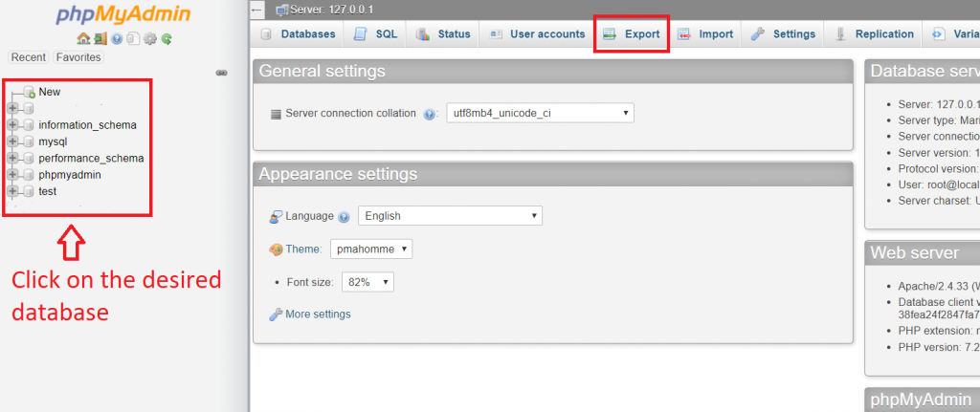Click the Appearance settings heading

(338, 174)
